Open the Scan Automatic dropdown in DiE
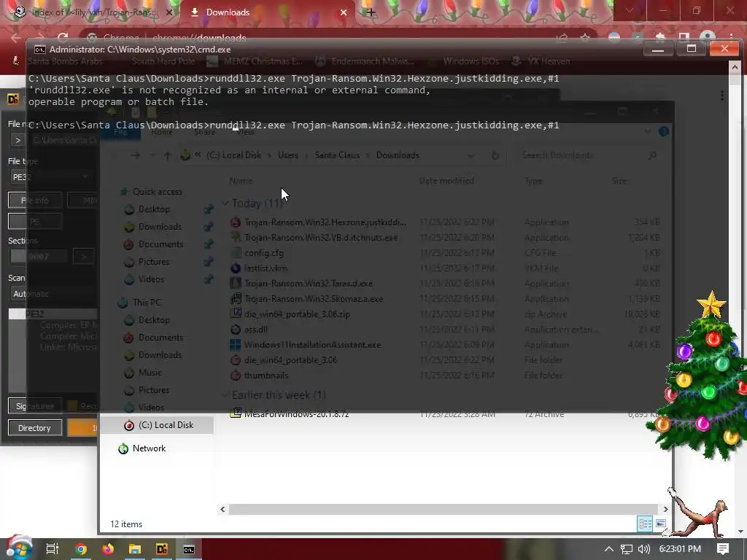 (53, 294)
